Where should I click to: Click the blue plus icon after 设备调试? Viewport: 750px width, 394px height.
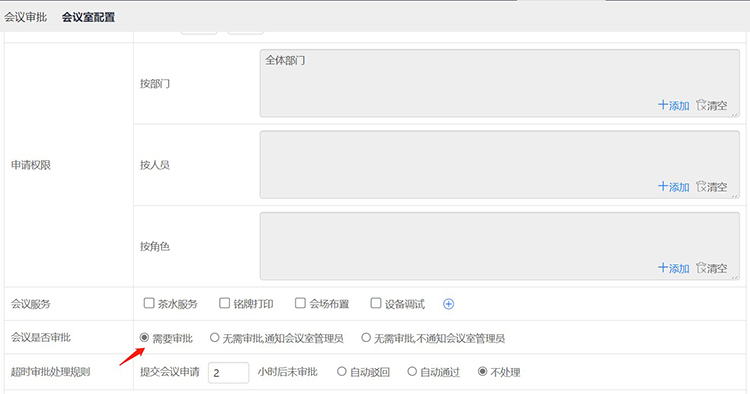tap(448, 304)
